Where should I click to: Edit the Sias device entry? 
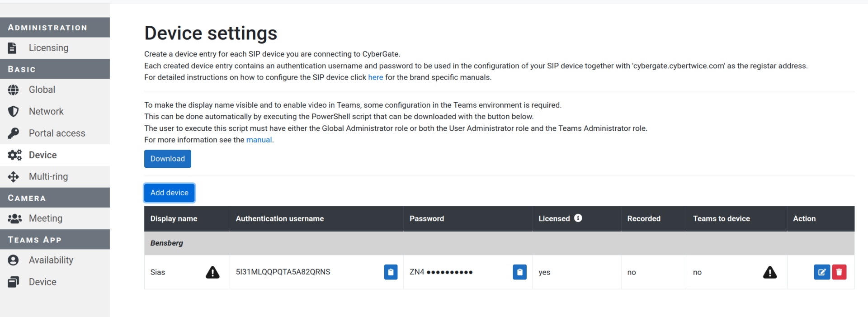point(822,272)
